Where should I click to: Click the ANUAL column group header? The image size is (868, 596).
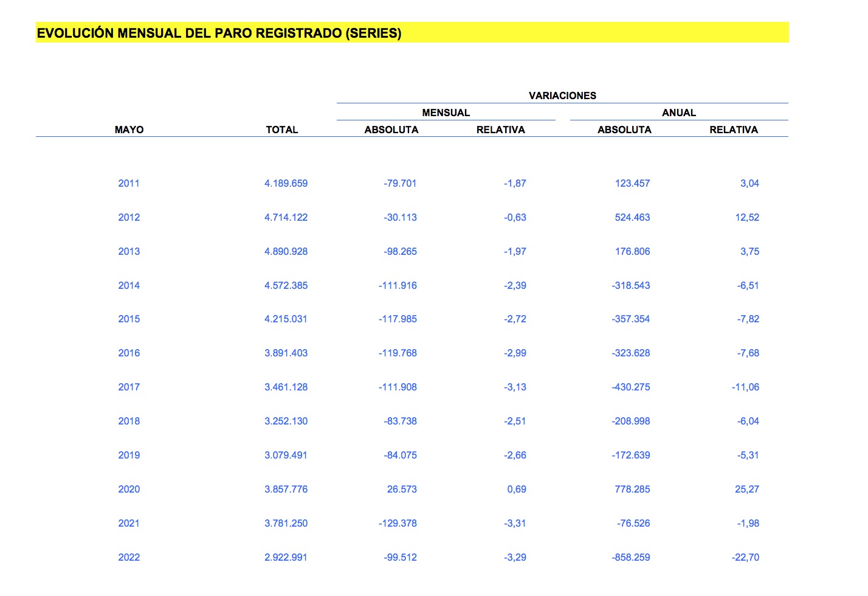tap(678, 113)
